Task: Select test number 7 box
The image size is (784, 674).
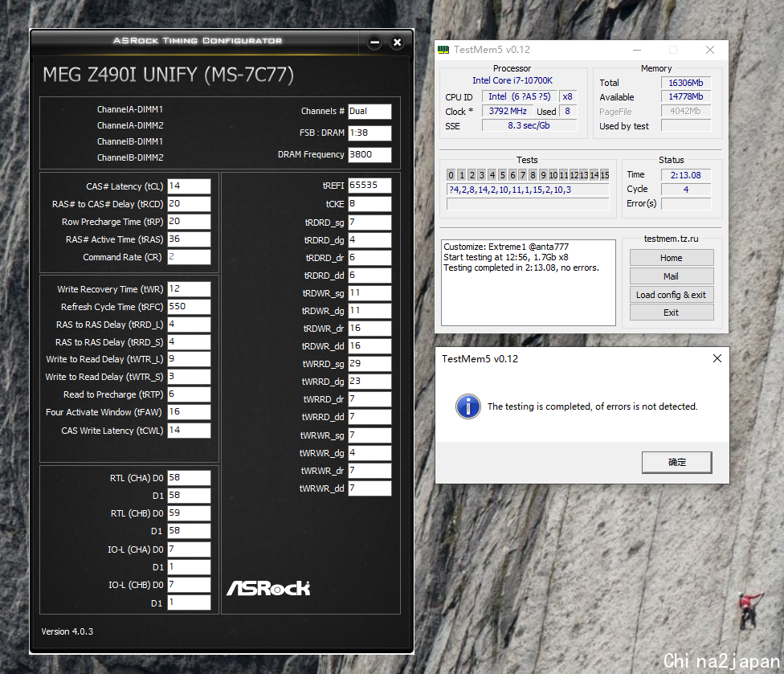Action: point(522,175)
